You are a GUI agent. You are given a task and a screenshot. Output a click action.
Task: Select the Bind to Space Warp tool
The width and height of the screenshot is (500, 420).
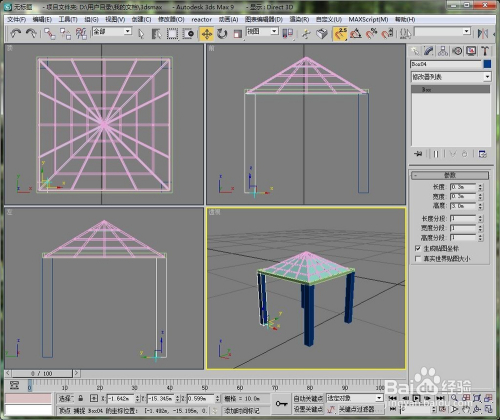tap(81, 33)
